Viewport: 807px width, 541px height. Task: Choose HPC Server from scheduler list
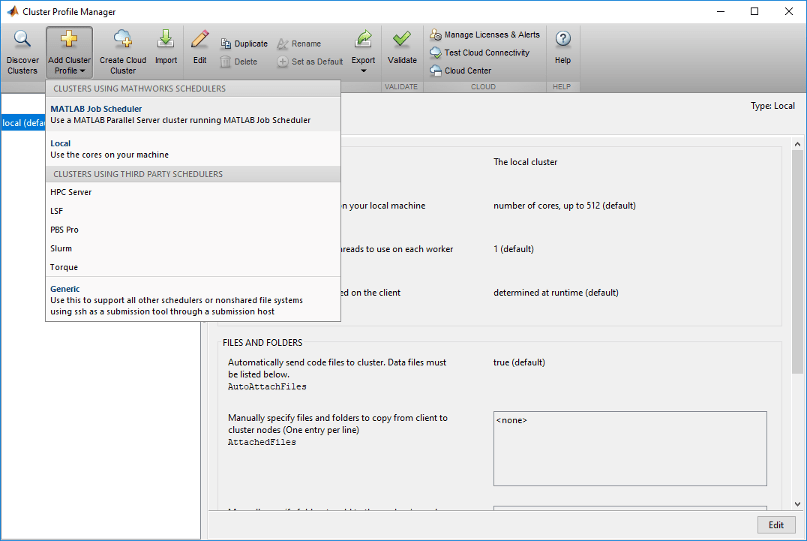pyautogui.click(x=193, y=192)
